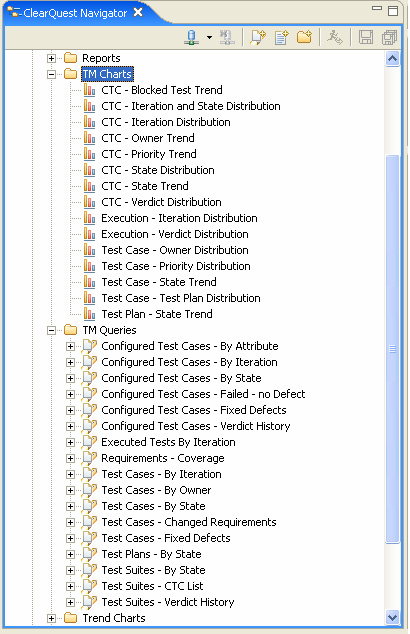Click chart icon for CTC - Verdict Distribution
This screenshot has width=410, height=634.
coord(89,202)
